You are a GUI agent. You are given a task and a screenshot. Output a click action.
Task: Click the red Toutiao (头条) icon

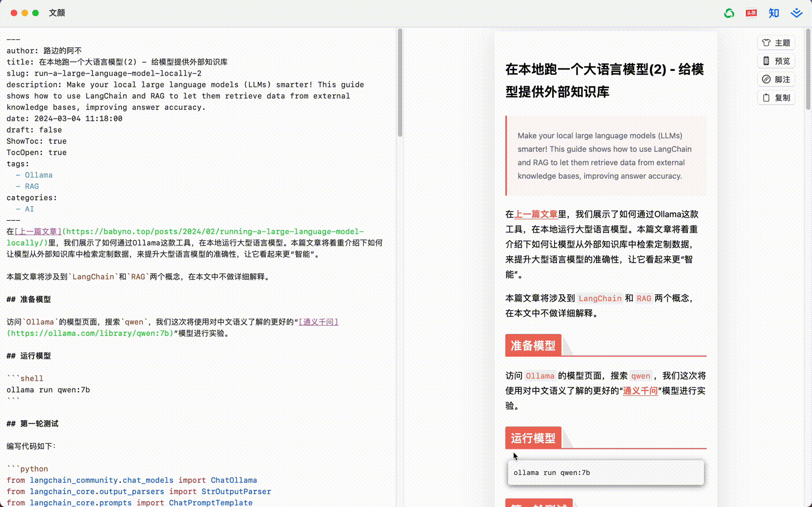[751, 13]
